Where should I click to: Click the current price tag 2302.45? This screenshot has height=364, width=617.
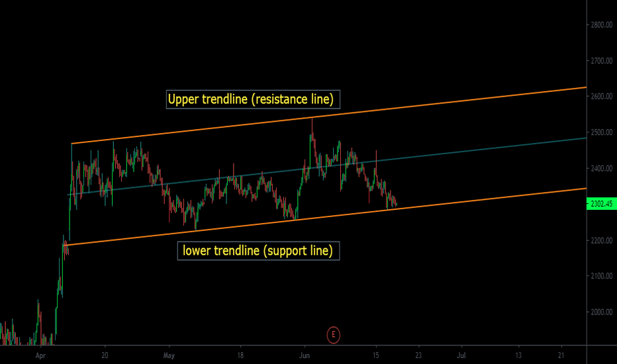(602, 204)
